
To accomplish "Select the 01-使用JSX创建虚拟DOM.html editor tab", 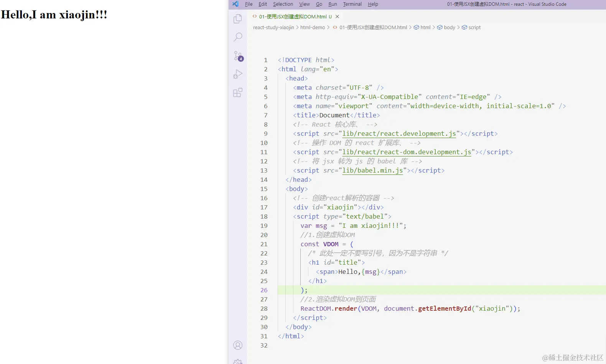I will [296, 16].
